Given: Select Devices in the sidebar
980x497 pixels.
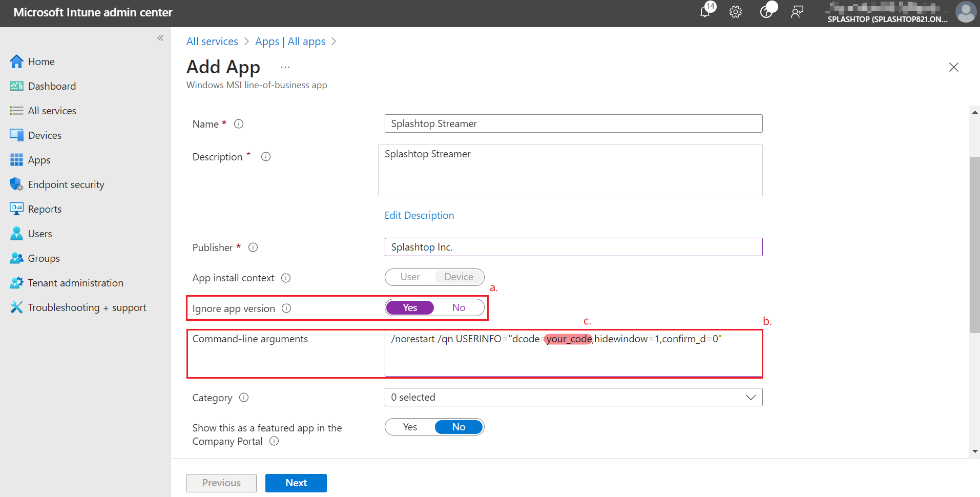Looking at the screenshot, I should point(44,135).
